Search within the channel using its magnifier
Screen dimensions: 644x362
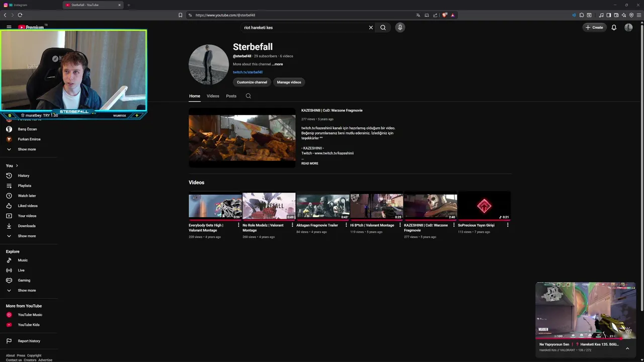248,96
